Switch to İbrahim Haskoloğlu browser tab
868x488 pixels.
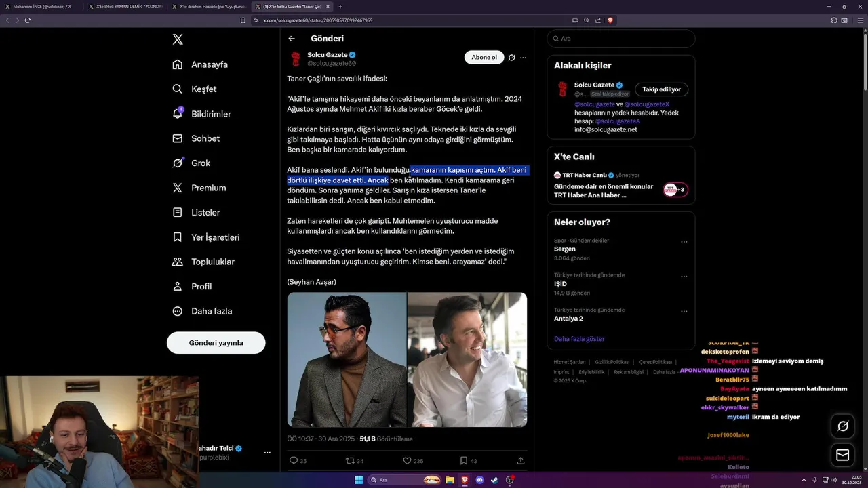(209, 7)
